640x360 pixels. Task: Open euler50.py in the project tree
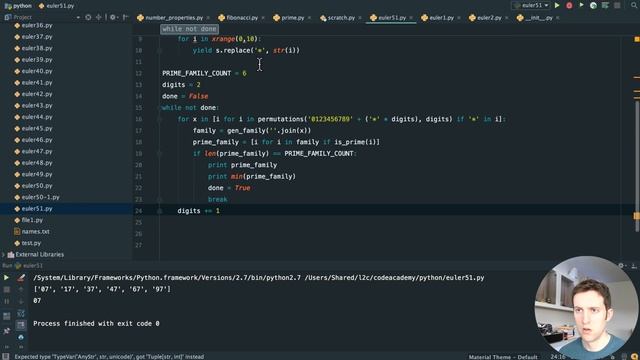(x=37, y=186)
